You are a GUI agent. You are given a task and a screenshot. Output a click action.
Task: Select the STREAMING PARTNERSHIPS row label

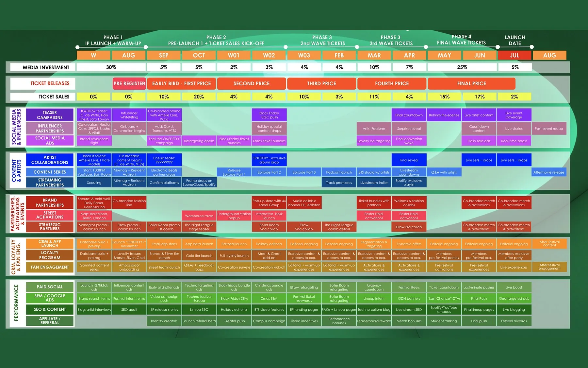(x=50, y=182)
